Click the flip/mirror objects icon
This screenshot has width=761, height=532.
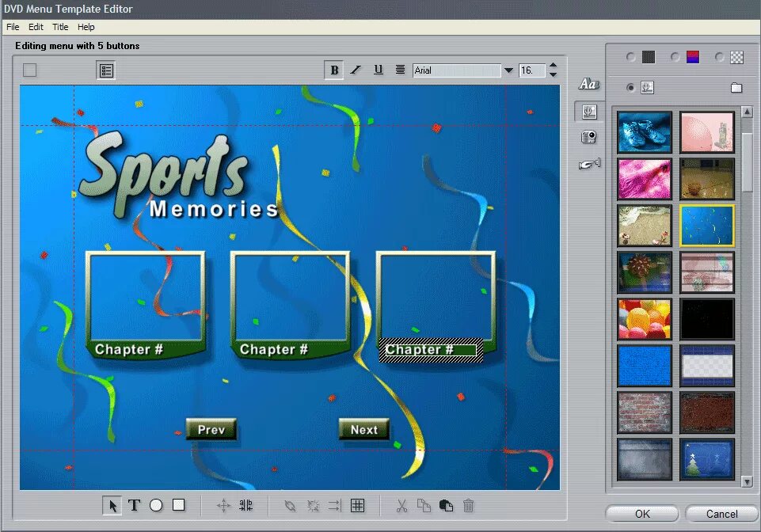[x=246, y=505]
